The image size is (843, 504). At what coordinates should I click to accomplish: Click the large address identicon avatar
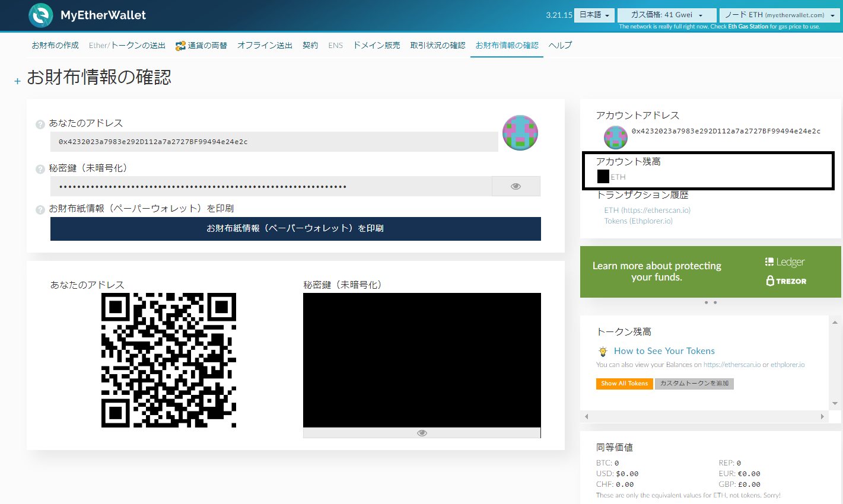[x=520, y=133]
